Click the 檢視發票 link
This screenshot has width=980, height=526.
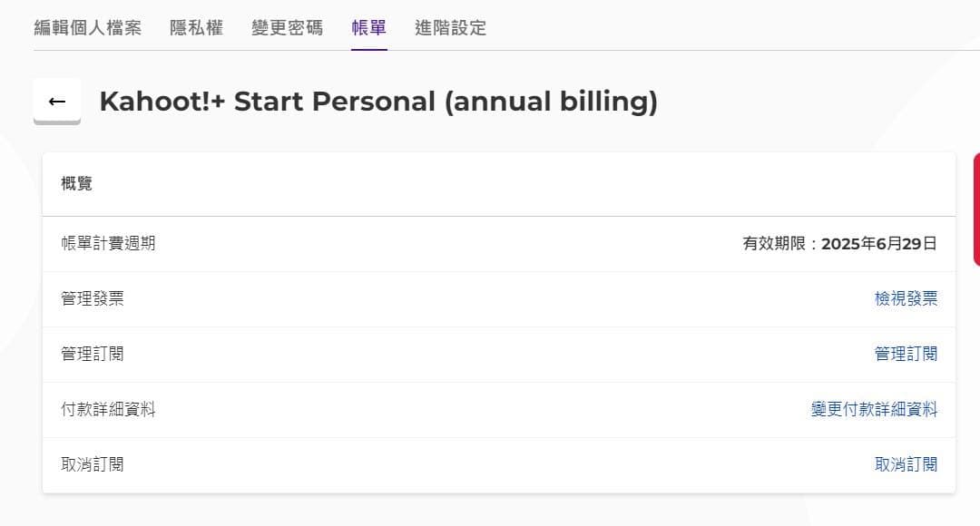tap(906, 298)
